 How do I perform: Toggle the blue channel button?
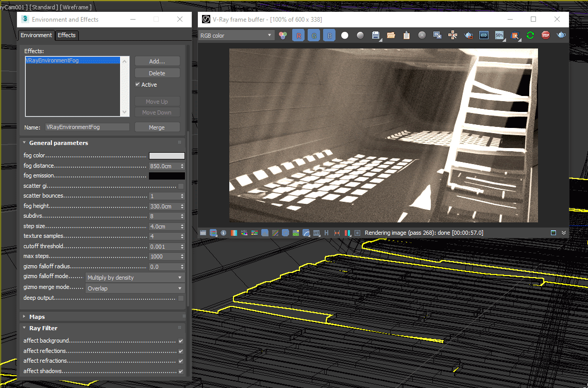[329, 35]
